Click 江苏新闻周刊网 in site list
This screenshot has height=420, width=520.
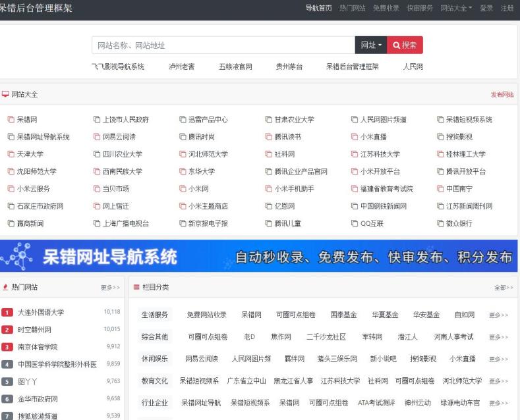click(469, 206)
